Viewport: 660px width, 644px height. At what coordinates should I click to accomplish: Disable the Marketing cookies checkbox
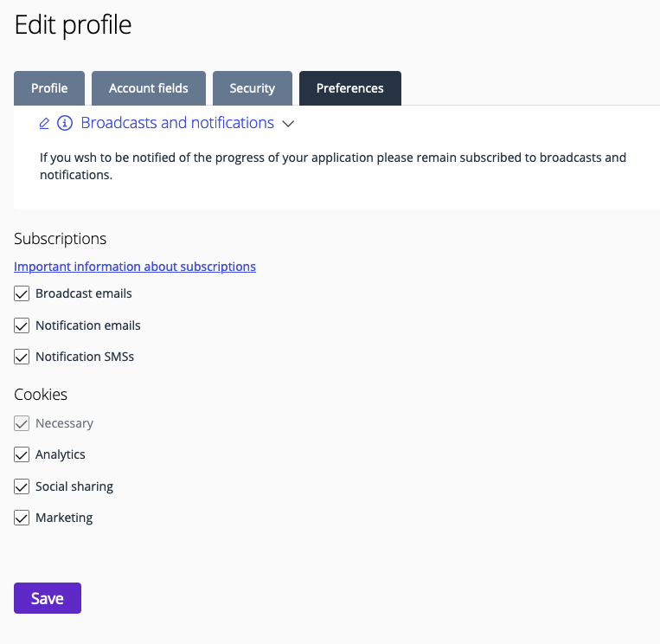[22, 518]
